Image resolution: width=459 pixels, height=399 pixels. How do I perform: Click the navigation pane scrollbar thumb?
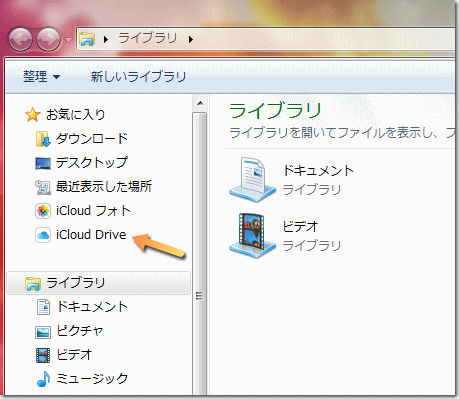point(199,254)
